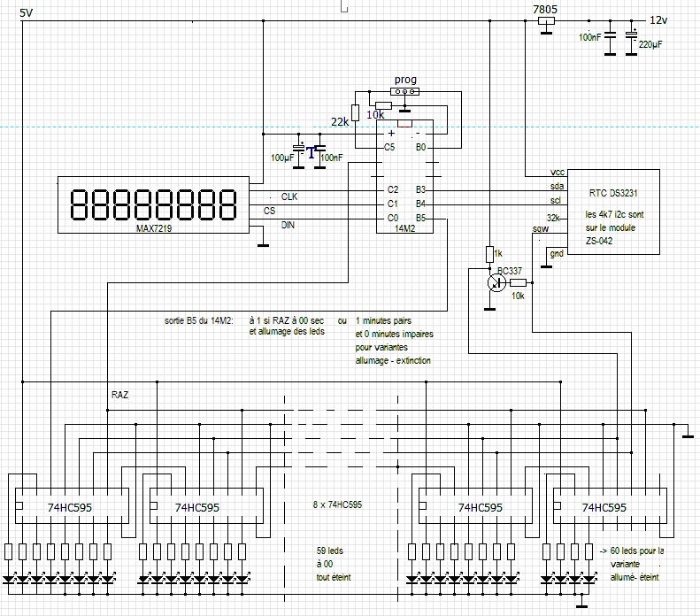Select the prog three-pin connector
This screenshot has height=616, width=700.
coord(404,91)
